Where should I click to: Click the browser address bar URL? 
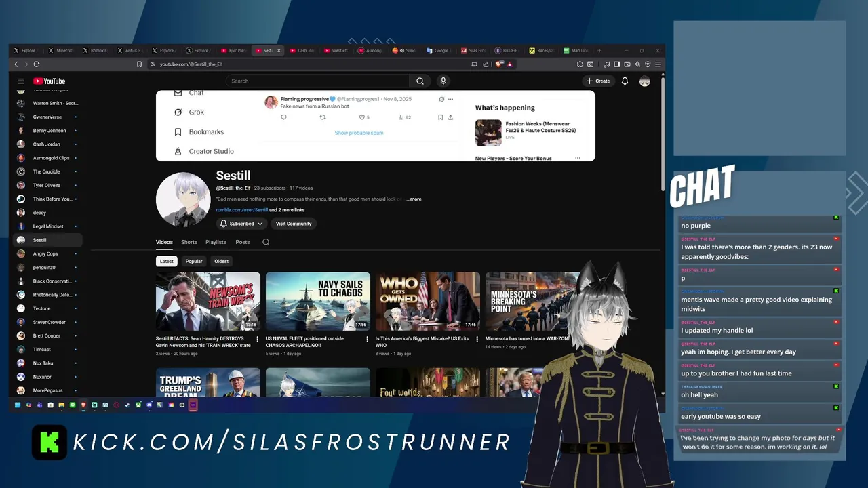191,64
